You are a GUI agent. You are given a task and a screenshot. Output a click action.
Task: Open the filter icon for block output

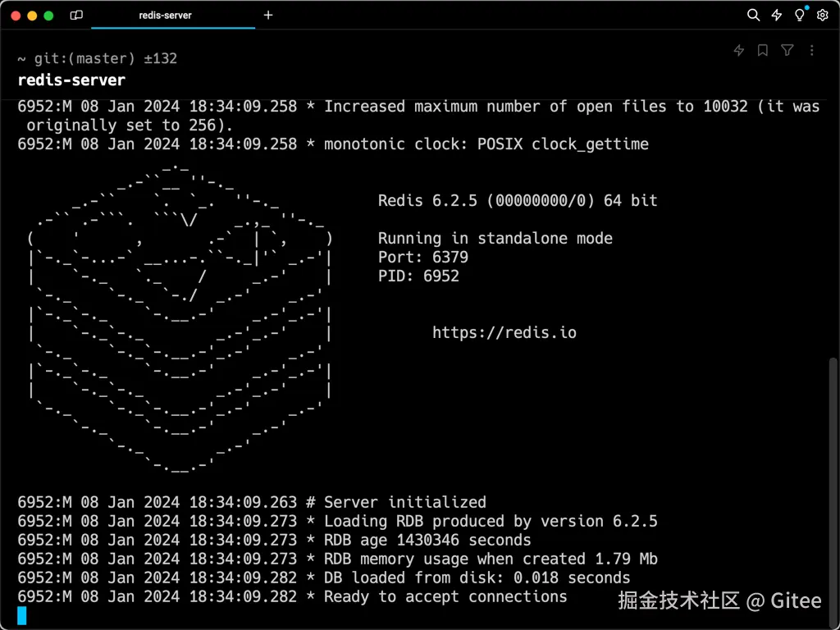click(787, 50)
